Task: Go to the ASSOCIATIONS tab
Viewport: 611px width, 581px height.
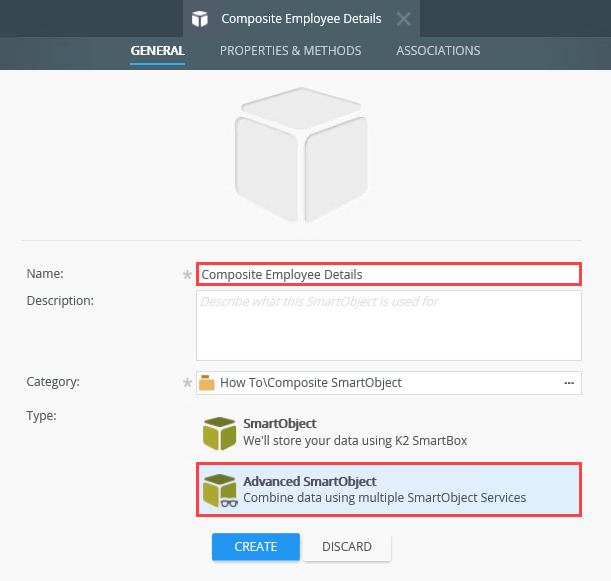Action: pyautogui.click(x=438, y=51)
